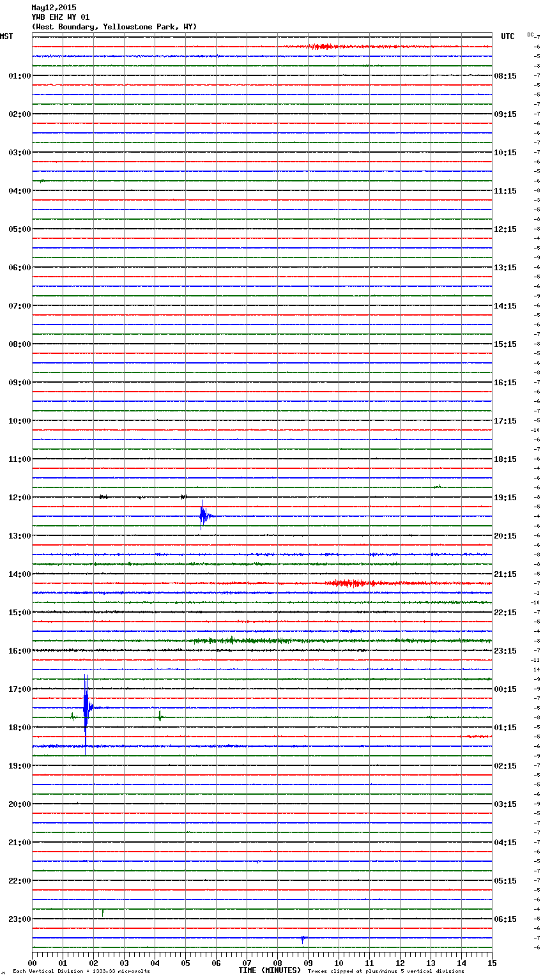Select the 19:00 MST hour label
The image size is (543, 980).
point(19,766)
